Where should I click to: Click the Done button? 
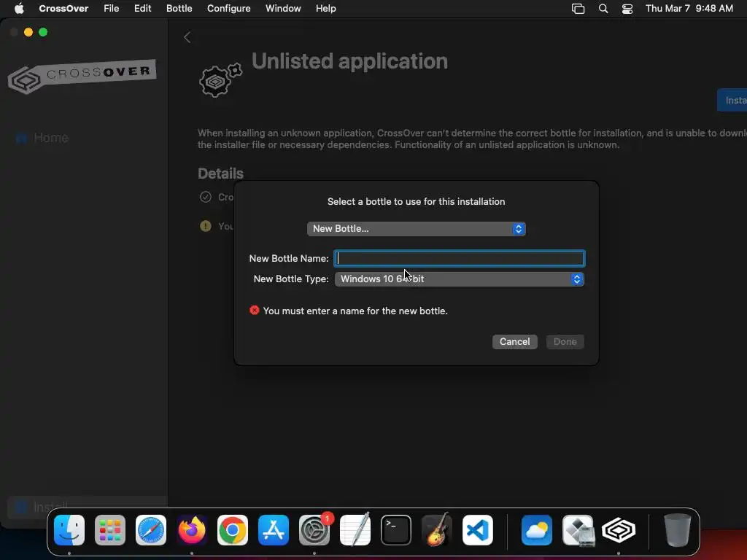565,341
